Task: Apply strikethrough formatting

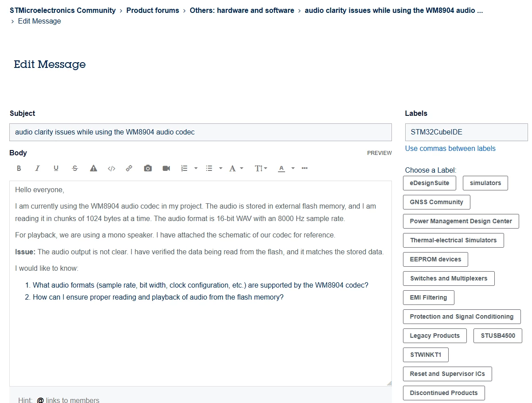Action: (x=75, y=169)
